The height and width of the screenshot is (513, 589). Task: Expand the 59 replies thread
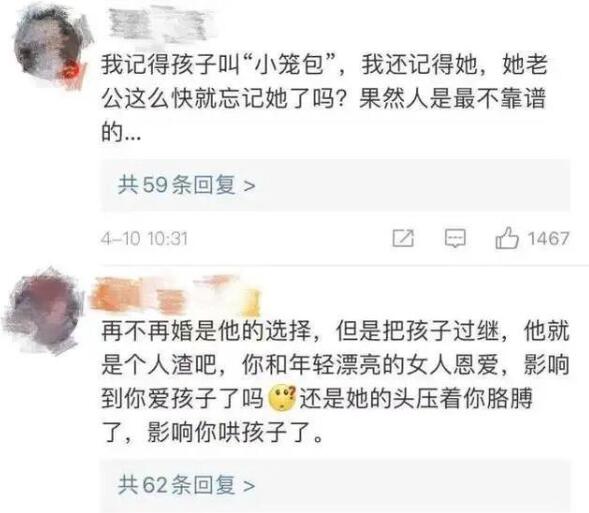point(187,185)
